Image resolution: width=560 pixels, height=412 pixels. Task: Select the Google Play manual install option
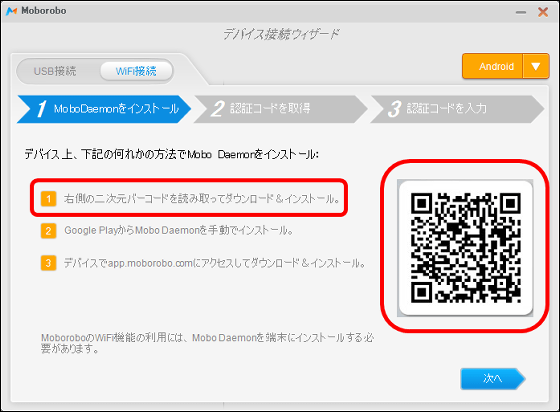coord(179,231)
